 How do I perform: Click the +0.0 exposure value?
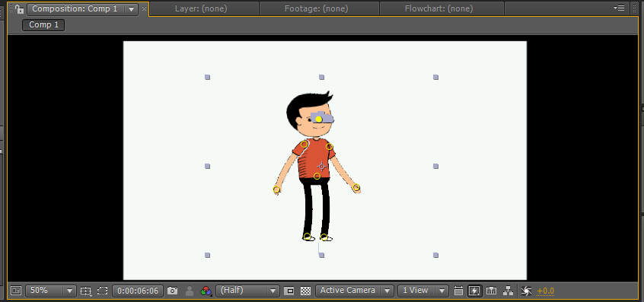pos(546,291)
